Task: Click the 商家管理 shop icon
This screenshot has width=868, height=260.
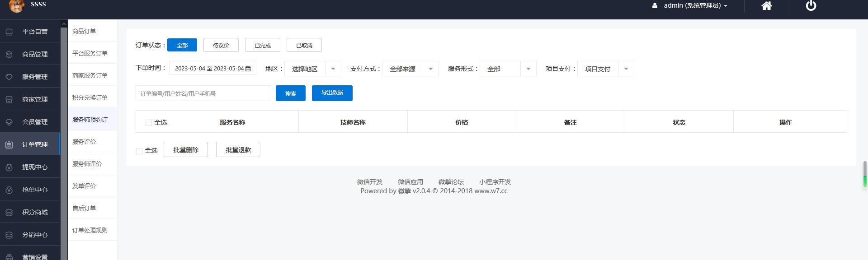Action: click(x=9, y=99)
